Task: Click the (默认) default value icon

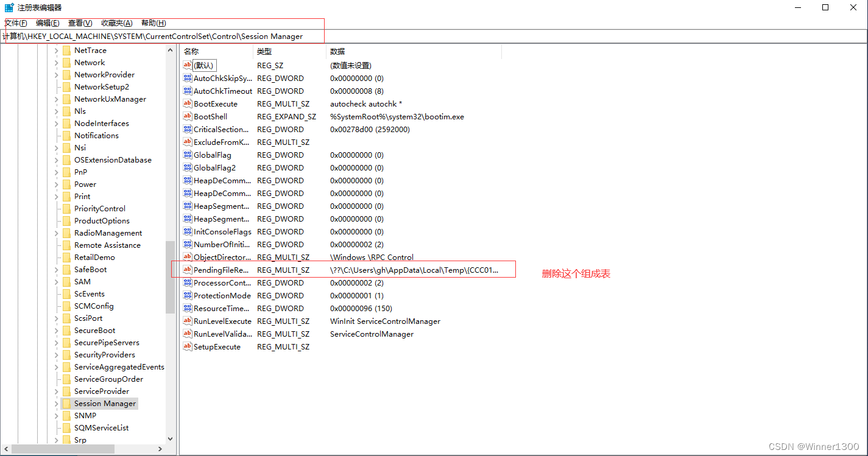Action: coord(188,65)
